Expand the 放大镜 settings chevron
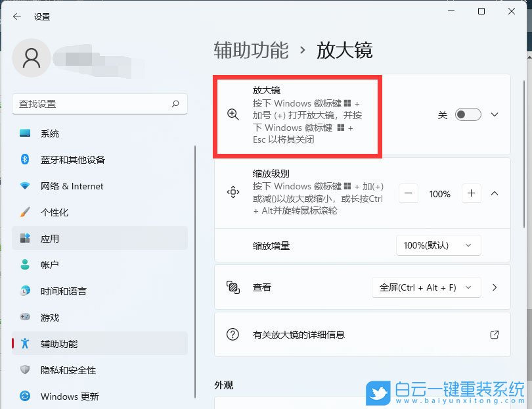Image resolution: width=532 pixels, height=409 pixels. (x=494, y=114)
